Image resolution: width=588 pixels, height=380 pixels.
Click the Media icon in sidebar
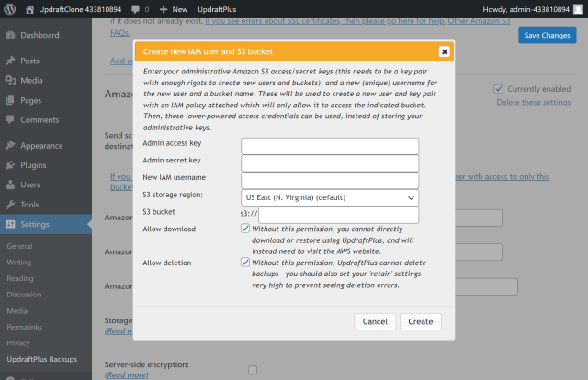click(10, 80)
